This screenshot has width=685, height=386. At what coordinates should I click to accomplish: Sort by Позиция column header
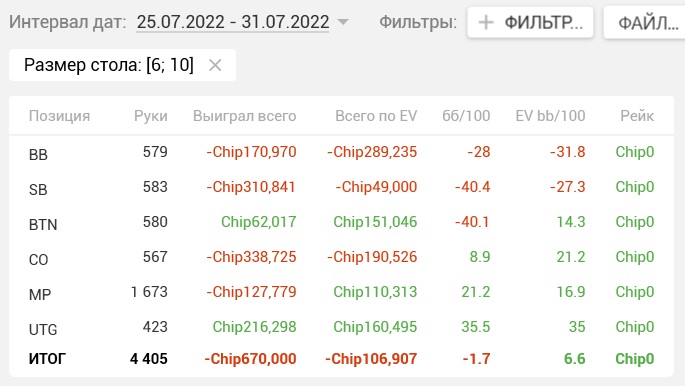(59, 116)
